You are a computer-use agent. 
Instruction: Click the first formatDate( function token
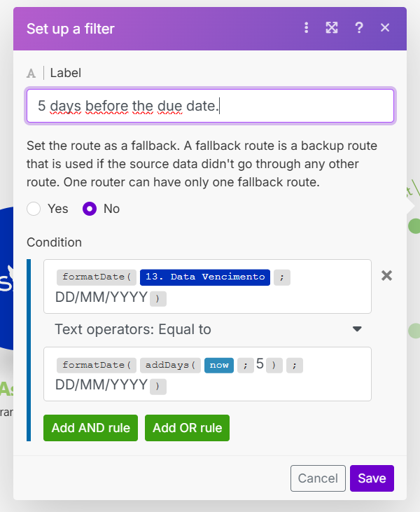pyautogui.click(x=96, y=277)
